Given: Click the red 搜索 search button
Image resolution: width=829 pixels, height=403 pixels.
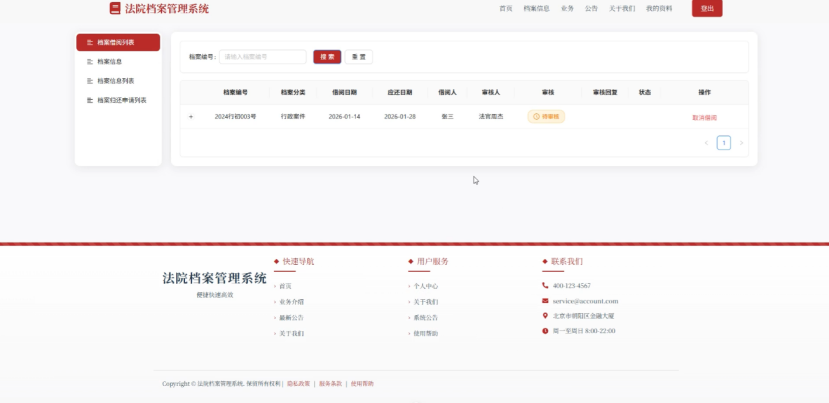Looking at the screenshot, I should pyautogui.click(x=327, y=57).
